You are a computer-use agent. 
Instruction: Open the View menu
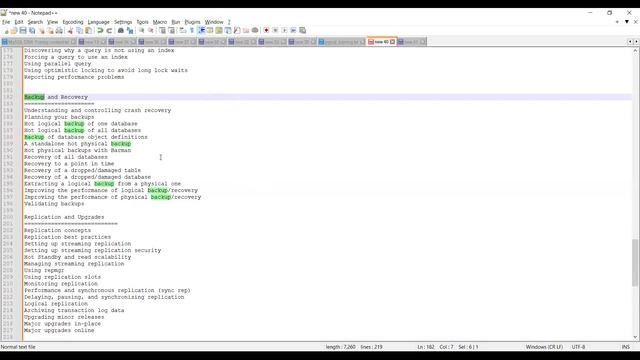point(52,22)
